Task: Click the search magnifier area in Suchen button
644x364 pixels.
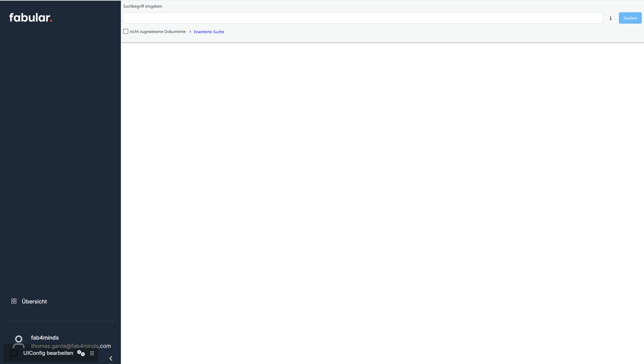Action: [629, 18]
